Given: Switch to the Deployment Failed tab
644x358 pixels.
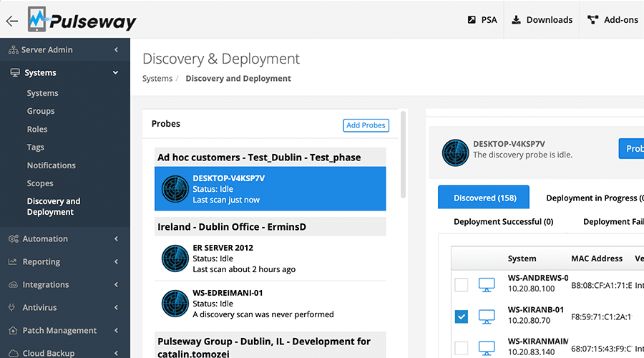Looking at the screenshot, I should coord(613,221).
